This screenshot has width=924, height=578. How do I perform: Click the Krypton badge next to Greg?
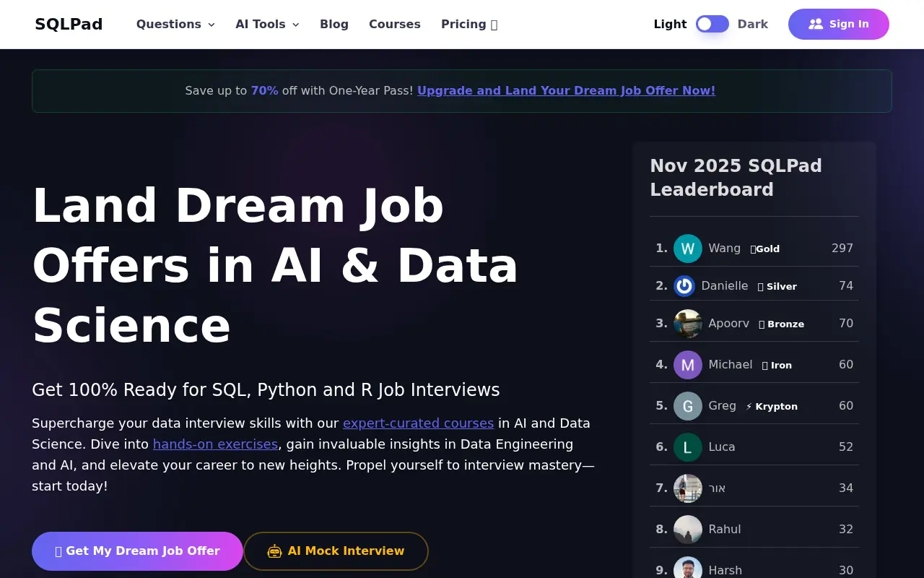(772, 406)
